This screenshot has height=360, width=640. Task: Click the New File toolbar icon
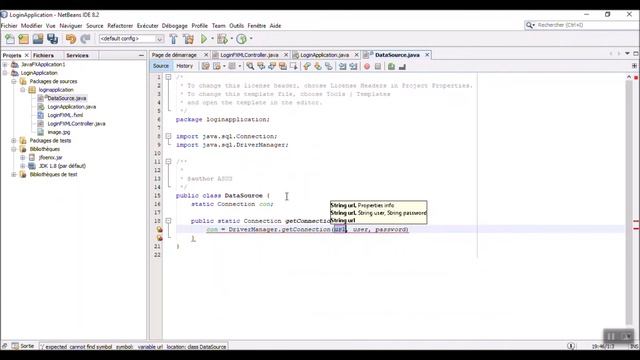pos(10,39)
